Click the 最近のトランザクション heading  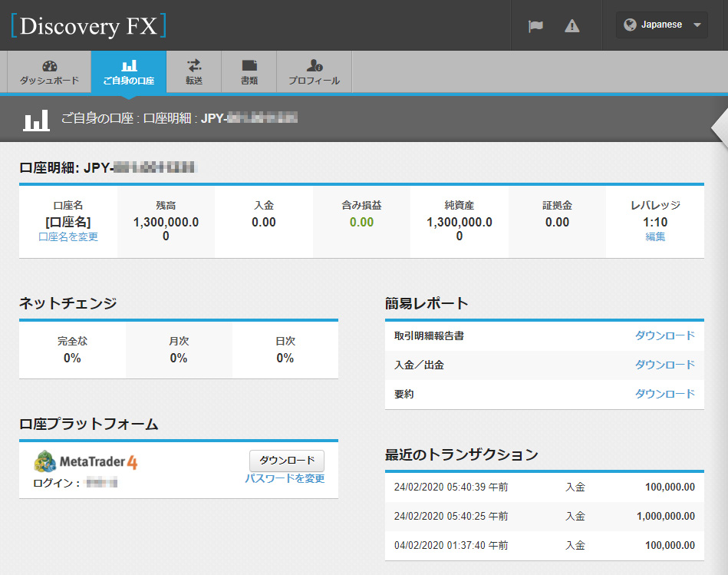click(x=462, y=454)
